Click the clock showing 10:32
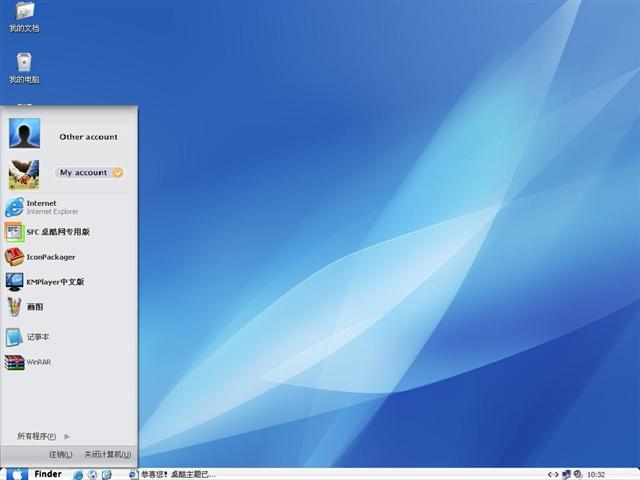Image resolution: width=640 pixels, height=480 pixels. tap(596, 474)
